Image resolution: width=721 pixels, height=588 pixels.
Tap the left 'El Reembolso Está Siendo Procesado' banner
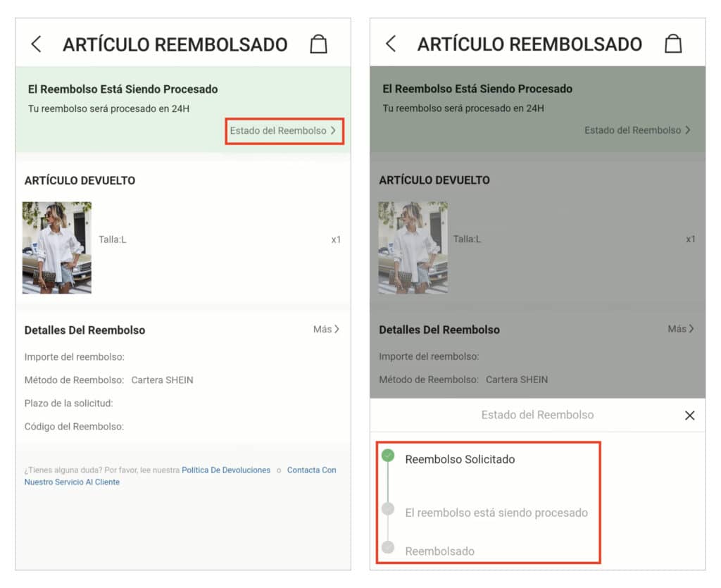pos(183,109)
